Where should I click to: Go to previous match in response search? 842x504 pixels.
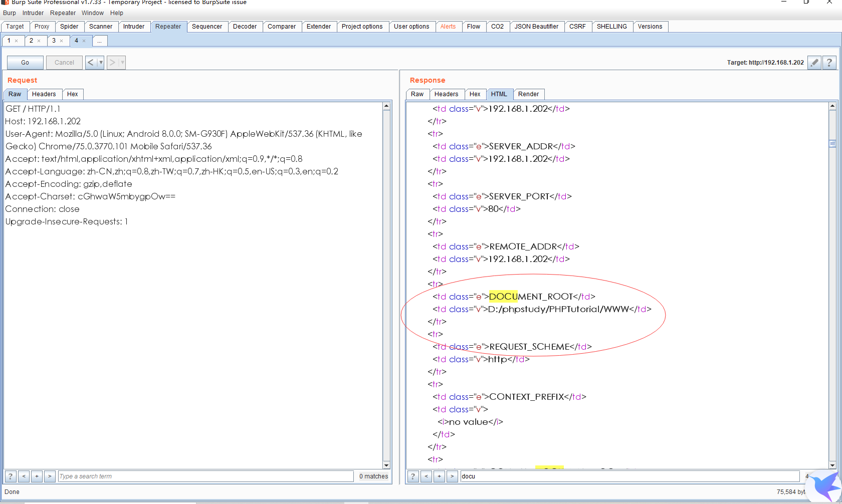coord(426,476)
